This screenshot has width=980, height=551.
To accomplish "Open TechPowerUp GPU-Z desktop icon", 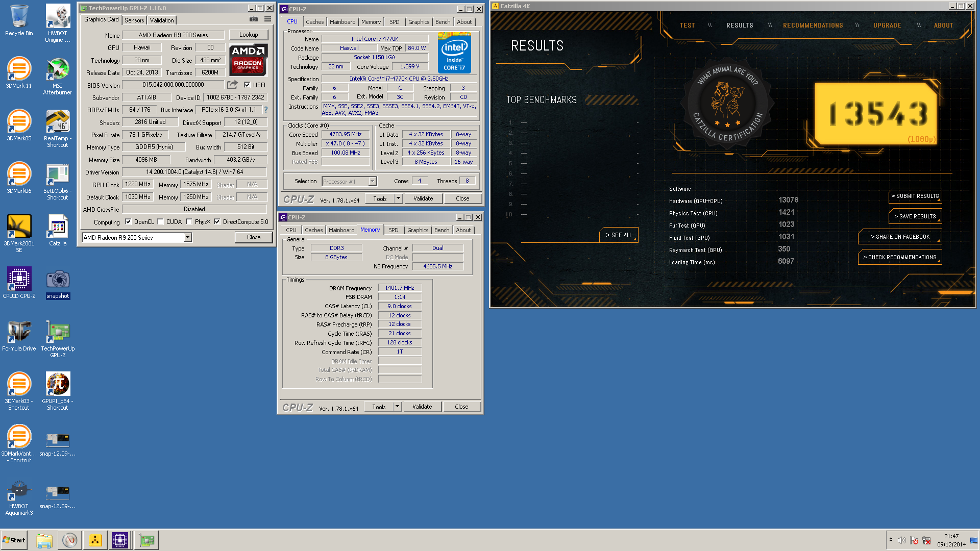I will click(58, 338).
